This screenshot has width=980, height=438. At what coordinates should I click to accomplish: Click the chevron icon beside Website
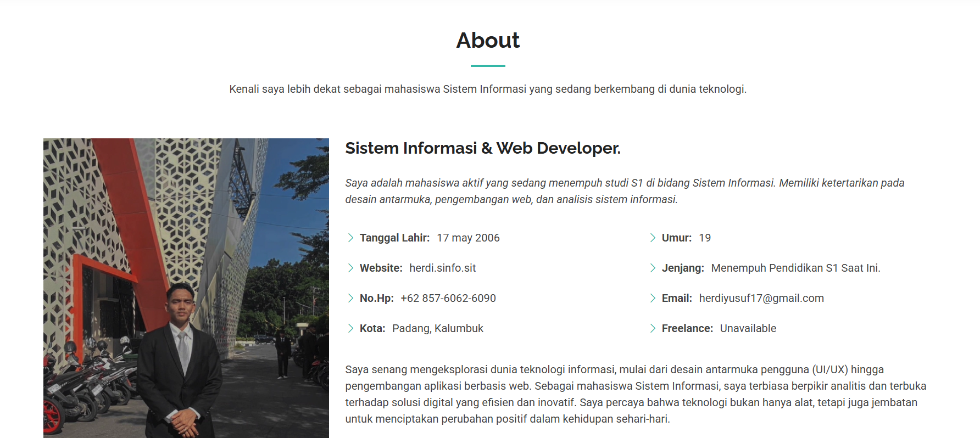(x=350, y=268)
